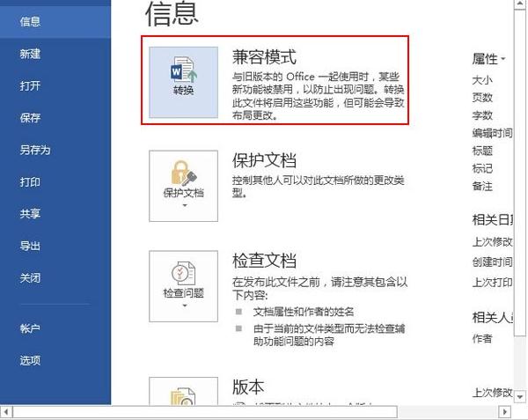Click the 信息 page title

[x=172, y=13]
